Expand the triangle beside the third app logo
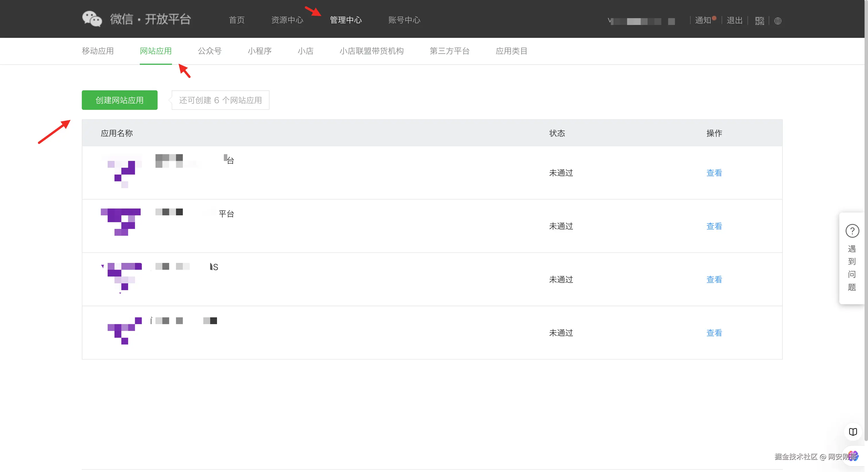Viewport: 868px width, 472px height. (102, 266)
